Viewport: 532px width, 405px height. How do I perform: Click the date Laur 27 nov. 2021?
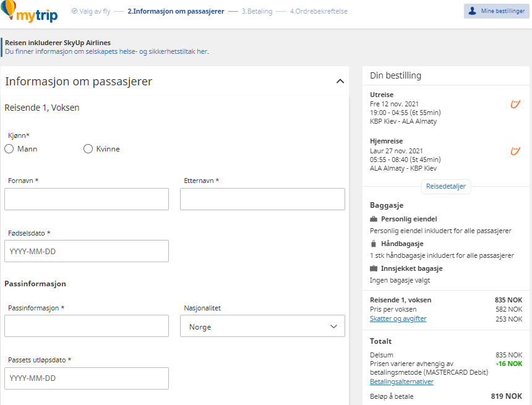(397, 151)
